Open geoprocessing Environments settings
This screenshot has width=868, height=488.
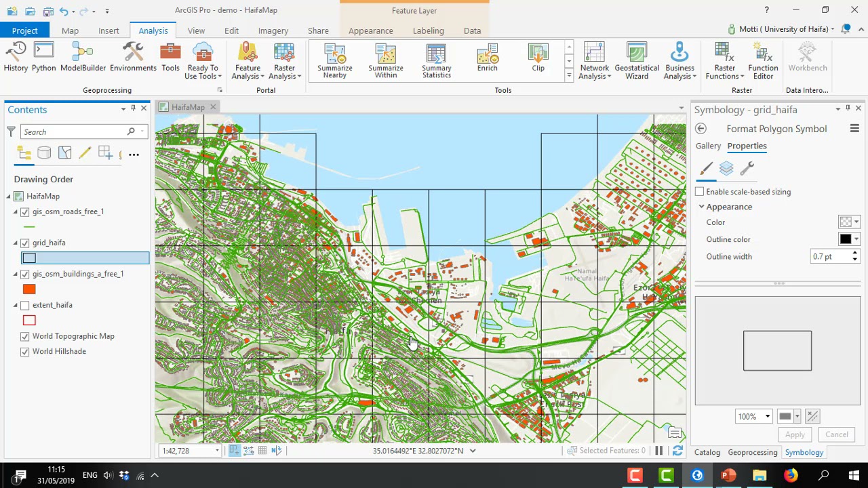pos(133,57)
